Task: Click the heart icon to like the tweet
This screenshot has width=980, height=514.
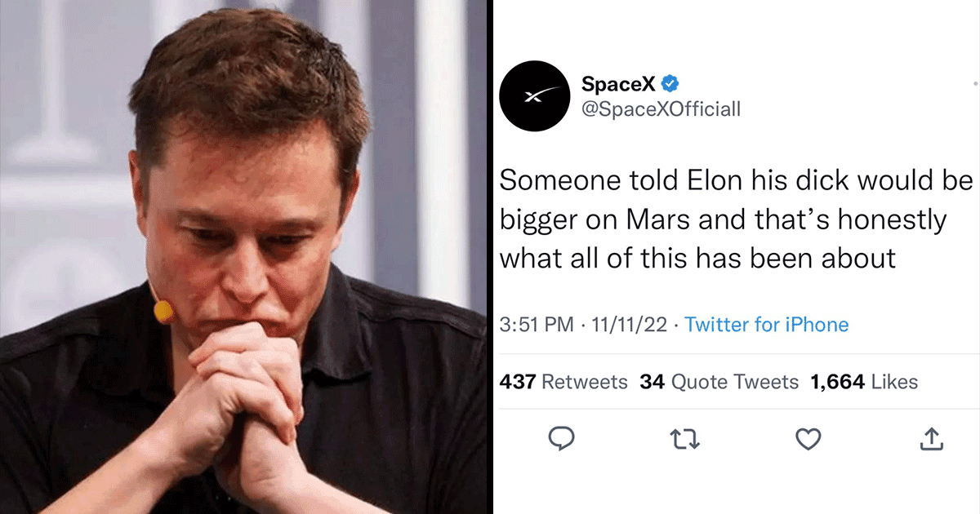Action: click(x=808, y=440)
